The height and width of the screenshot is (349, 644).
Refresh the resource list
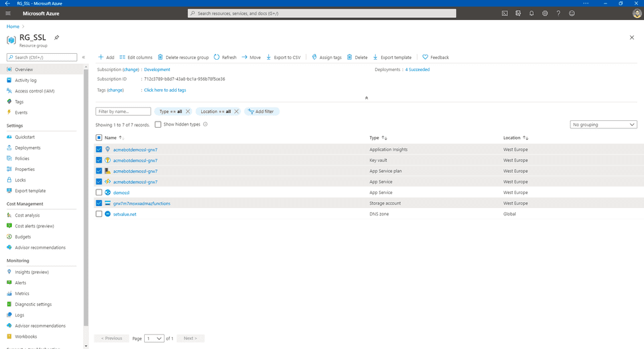[x=225, y=57]
